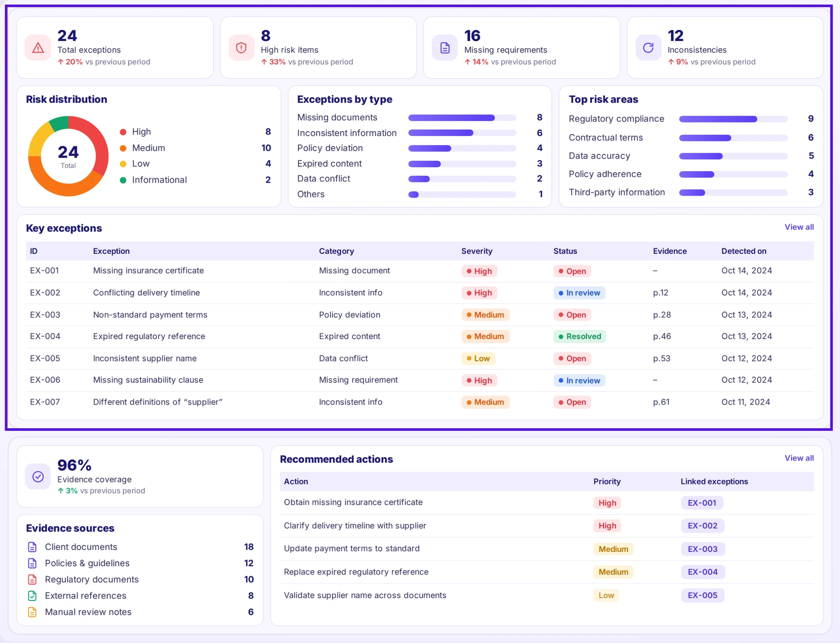
Task: Open View all in Recommended actions
Action: 799,458
